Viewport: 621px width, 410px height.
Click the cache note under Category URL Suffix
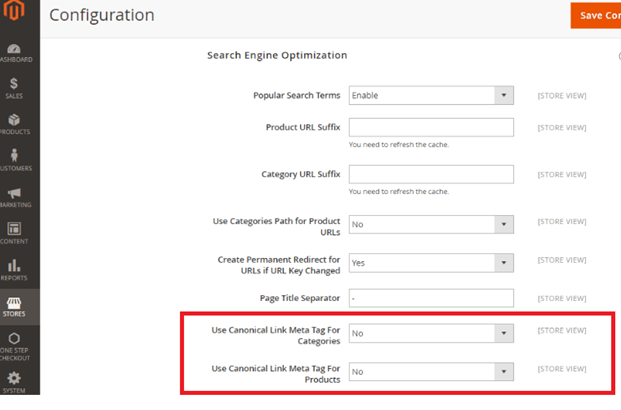399,191
